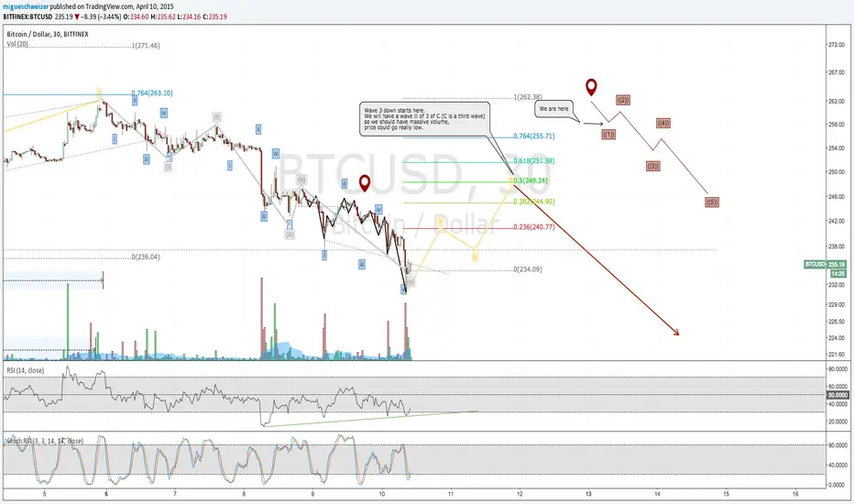This screenshot has width=854, height=504.
Task: Click 262.00 on the price axis
Action: point(836,102)
